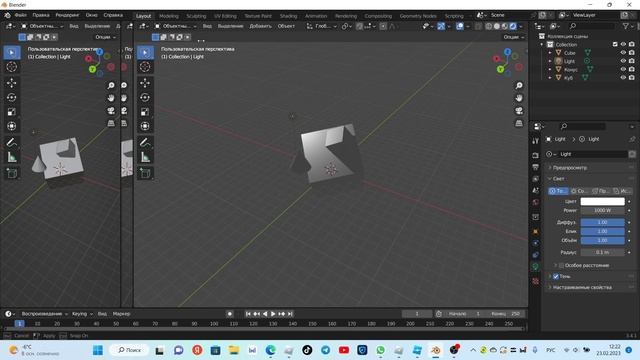Image resolution: width=640 pixels, height=360 pixels.
Task: Open the Render properties tab
Action: point(536,156)
